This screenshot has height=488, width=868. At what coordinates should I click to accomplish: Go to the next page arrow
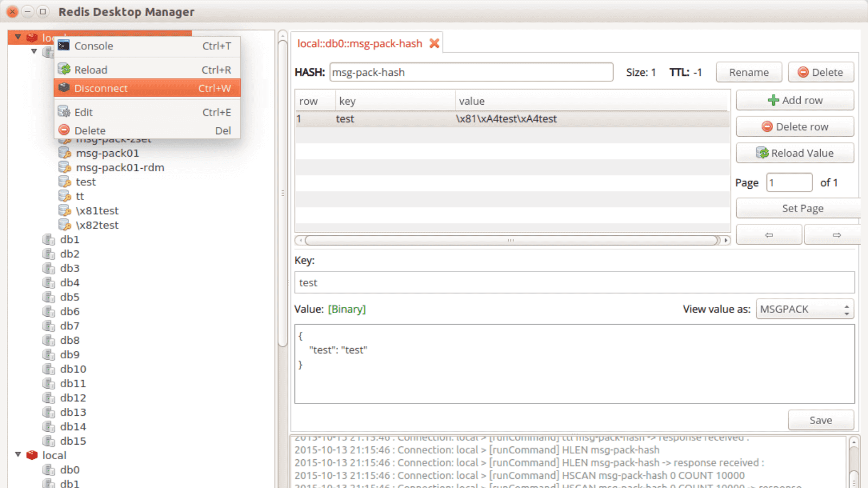834,235
